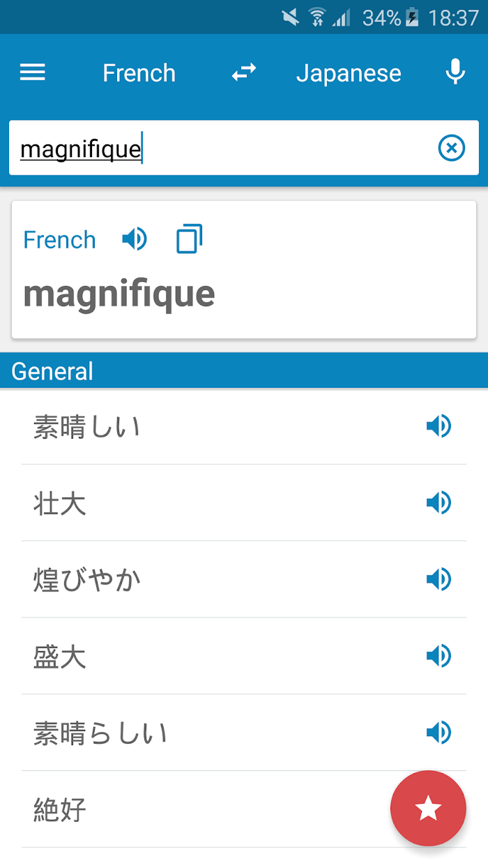Screen dimensions: 488x868
Task: Copy the word magnifique to clipboard
Action: coord(189,239)
